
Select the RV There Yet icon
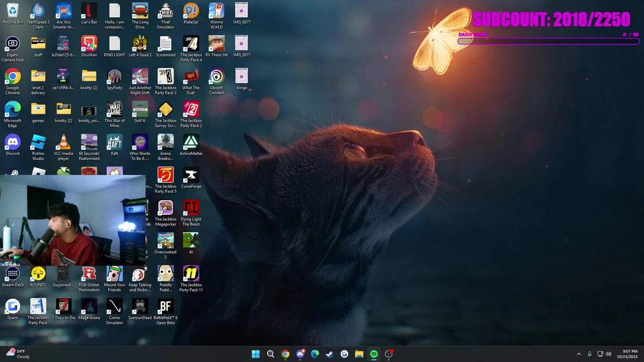click(216, 47)
